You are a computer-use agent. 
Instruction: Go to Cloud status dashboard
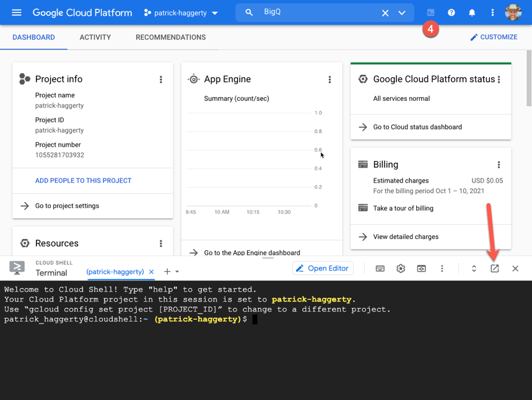coord(417,127)
